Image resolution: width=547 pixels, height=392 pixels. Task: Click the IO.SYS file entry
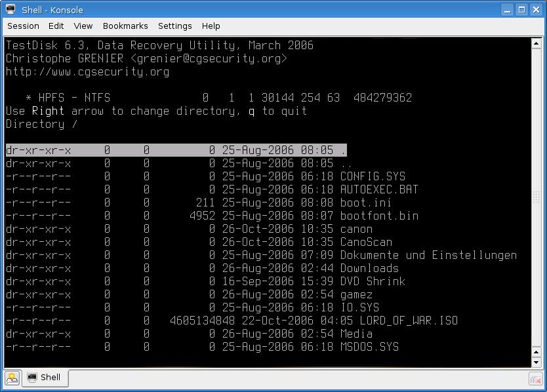click(192, 307)
